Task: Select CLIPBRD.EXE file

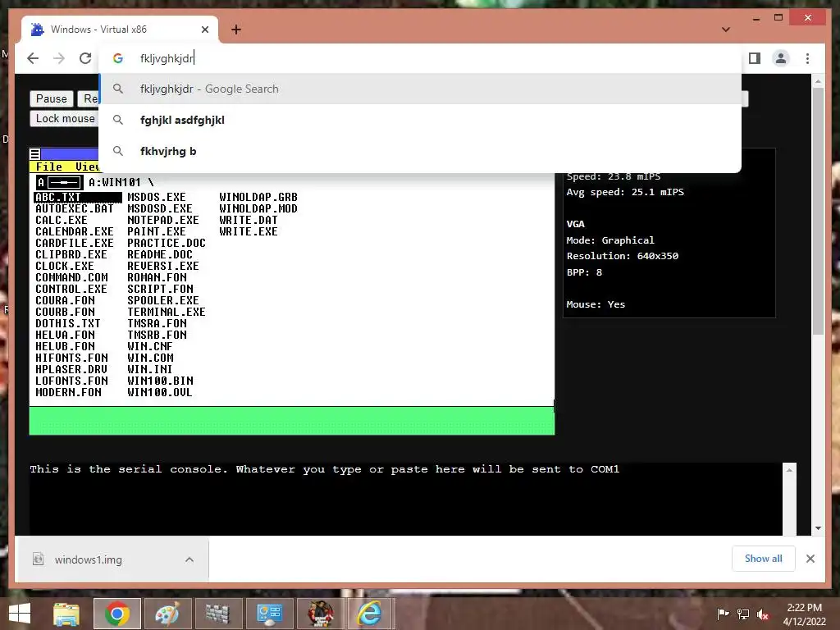Action: pos(71,254)
